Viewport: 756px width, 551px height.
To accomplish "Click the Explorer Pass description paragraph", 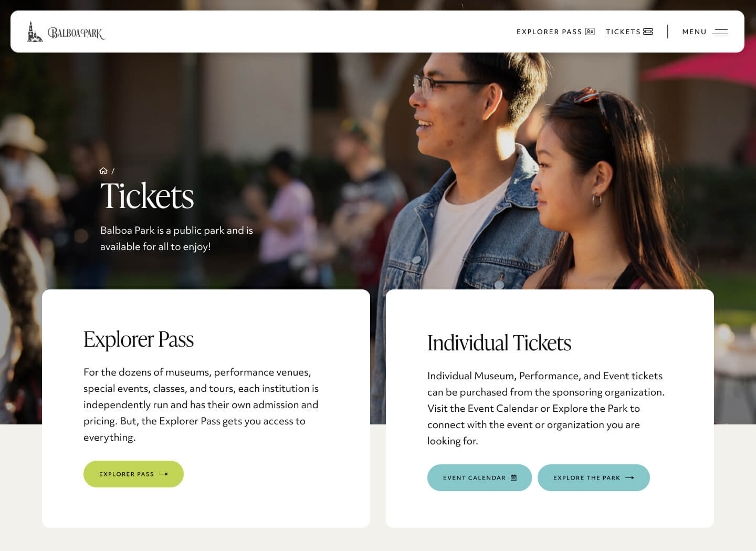I will (201, 404).
